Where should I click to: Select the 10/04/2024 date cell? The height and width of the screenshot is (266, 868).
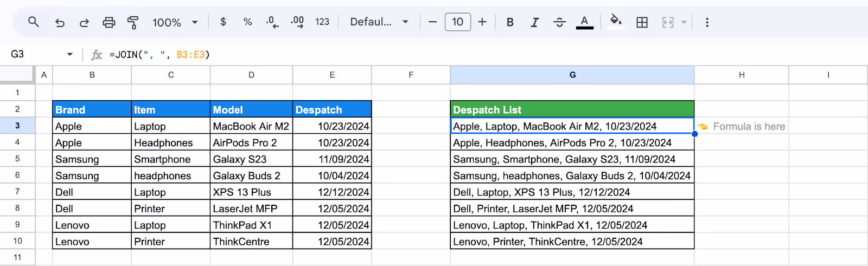coord(332,176)
